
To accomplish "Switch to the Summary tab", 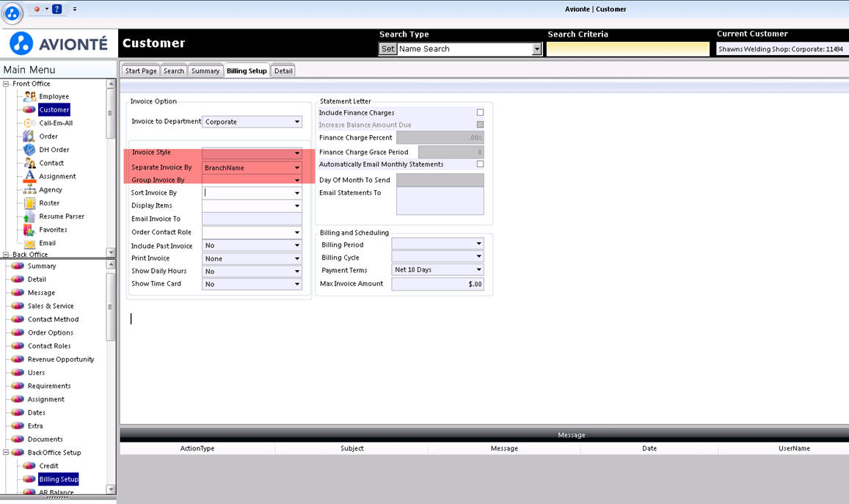I will pos(205,71).
